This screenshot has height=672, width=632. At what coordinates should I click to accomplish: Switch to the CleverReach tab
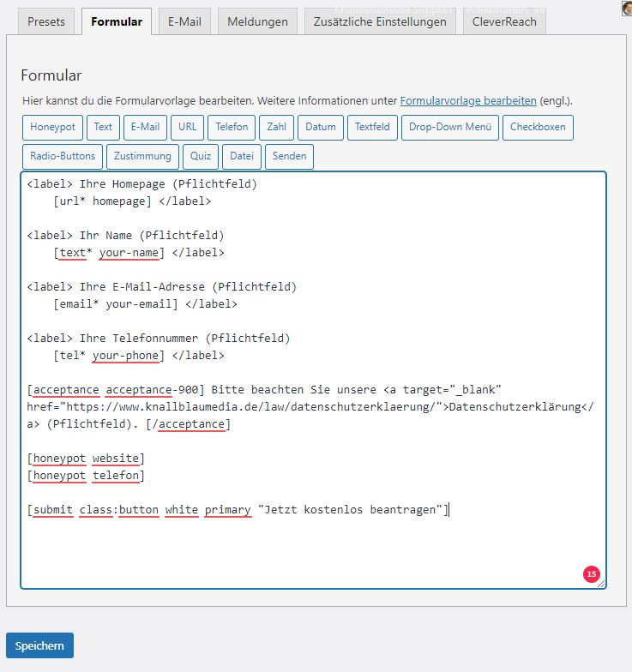504,21
